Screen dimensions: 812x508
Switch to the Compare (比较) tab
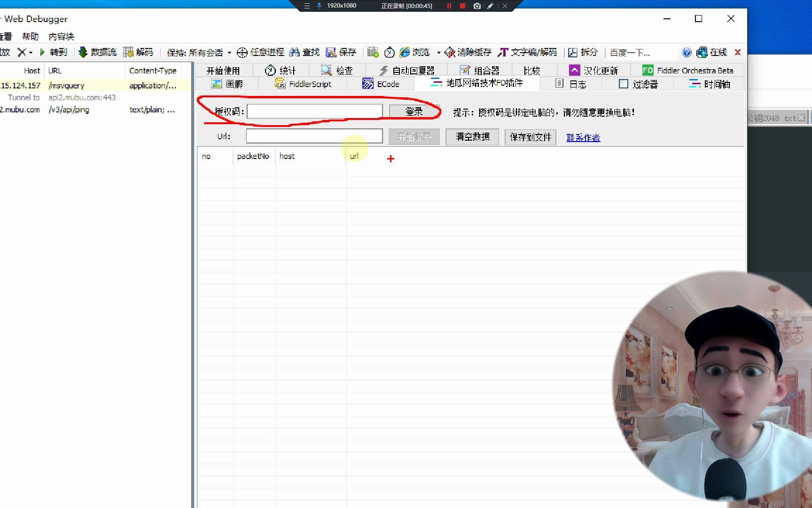pyautogui.click(x=532, y=71)
